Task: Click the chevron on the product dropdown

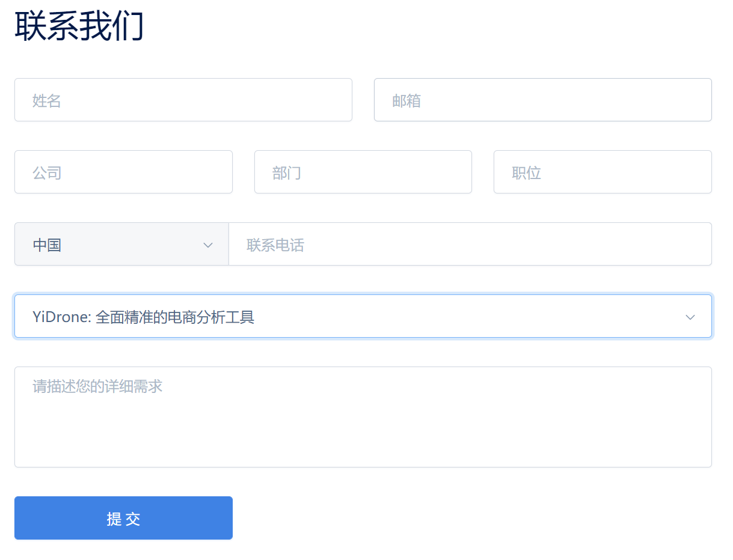Action: (690, 317)
